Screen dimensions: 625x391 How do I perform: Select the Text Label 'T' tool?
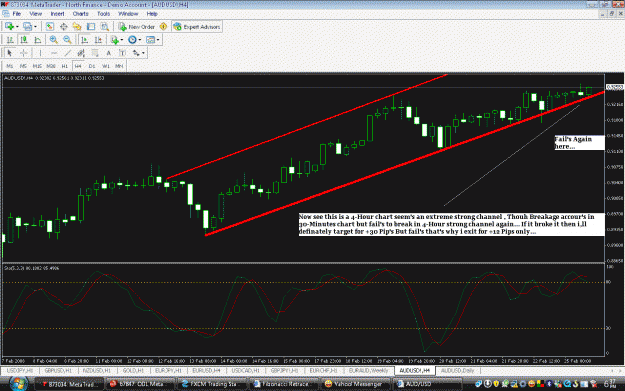tap(122, 53)
